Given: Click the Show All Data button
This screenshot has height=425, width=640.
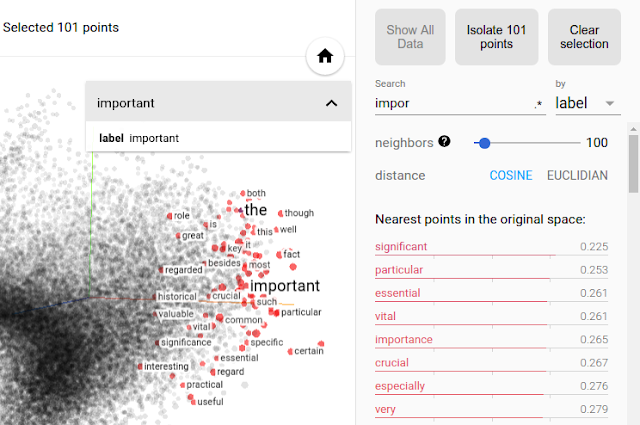Looking at the screenshot, I should click(410, 37).
